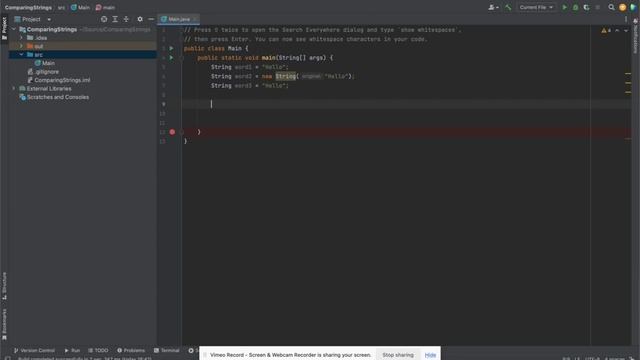Expand all nodes in the Project panel

pos(115,19)
